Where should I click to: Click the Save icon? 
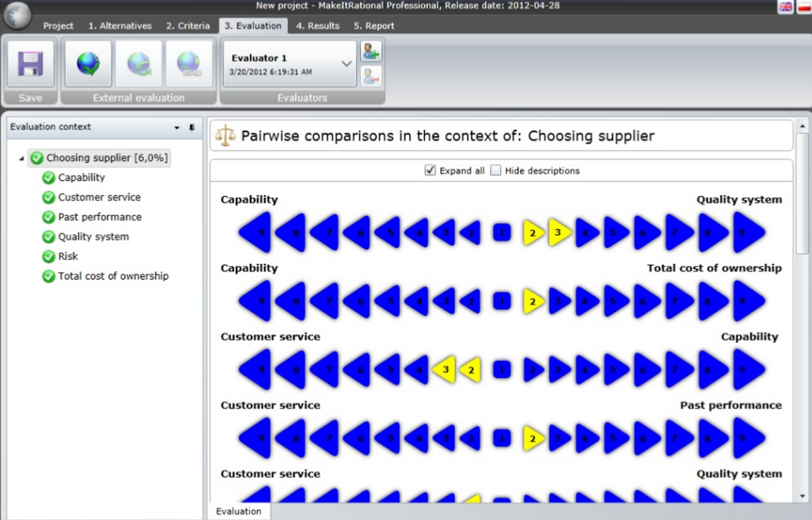pyautogui.click(x=31, y=64)
